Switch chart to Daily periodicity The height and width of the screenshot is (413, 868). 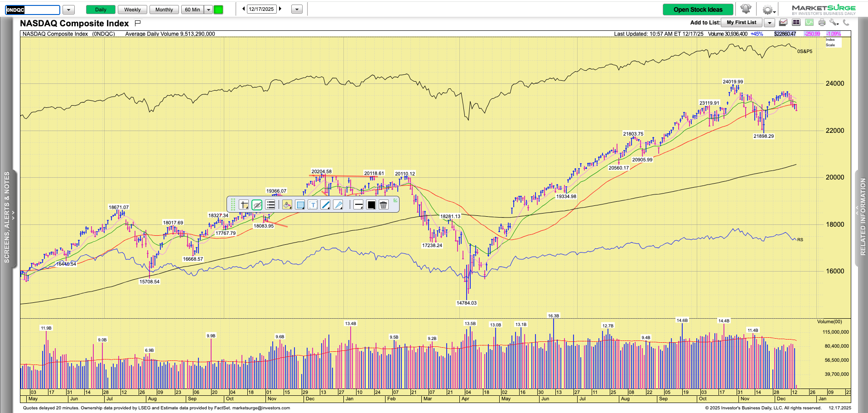click(101, 10)
